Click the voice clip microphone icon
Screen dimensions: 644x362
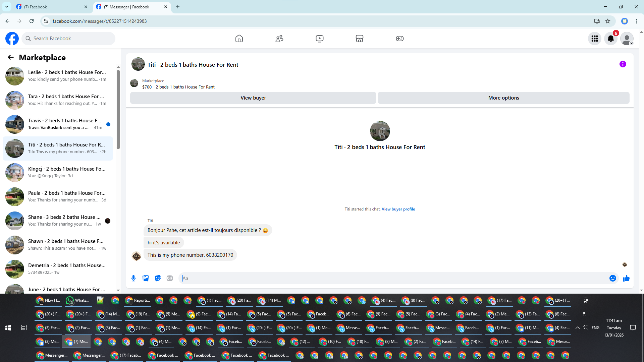coord(133,278)
